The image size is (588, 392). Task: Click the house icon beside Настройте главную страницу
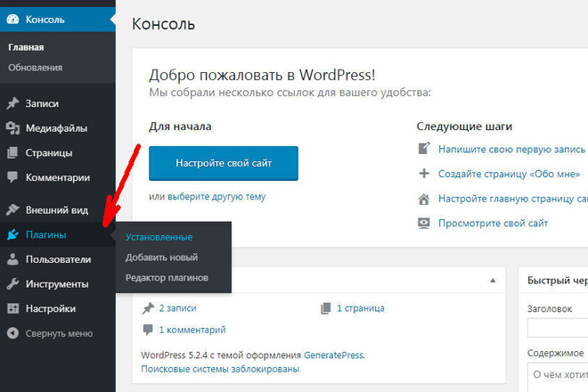424,199
